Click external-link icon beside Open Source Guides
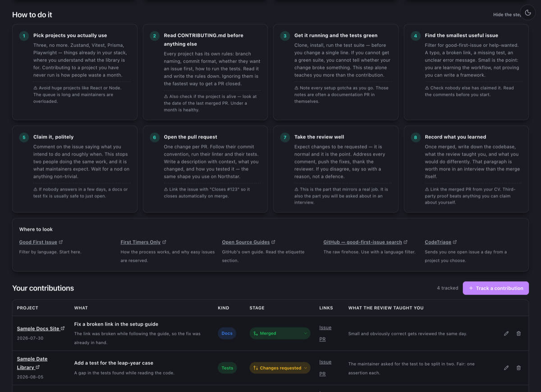This screenshot has width=541, height=392. coord(273,242)
